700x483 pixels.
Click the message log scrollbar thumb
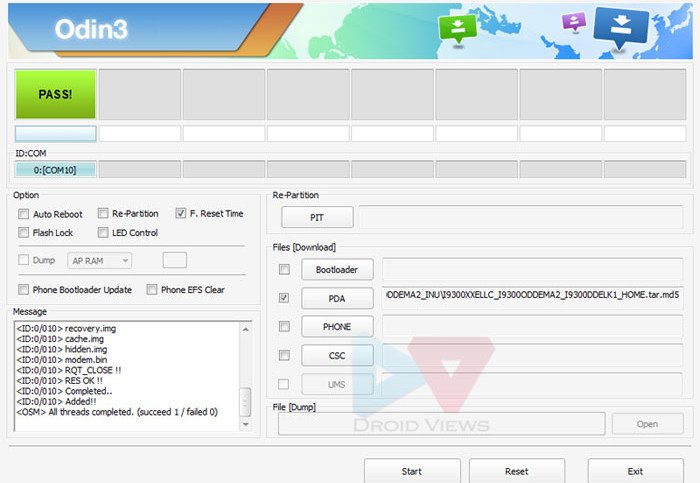pos(246,402)
